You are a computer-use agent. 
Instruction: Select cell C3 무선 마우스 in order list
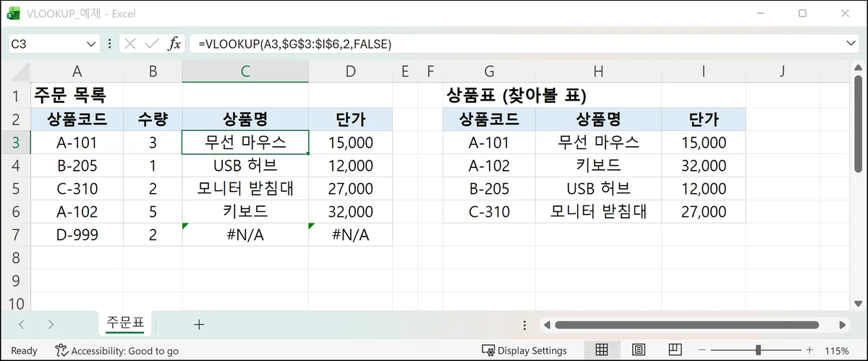tap(245, 143)
